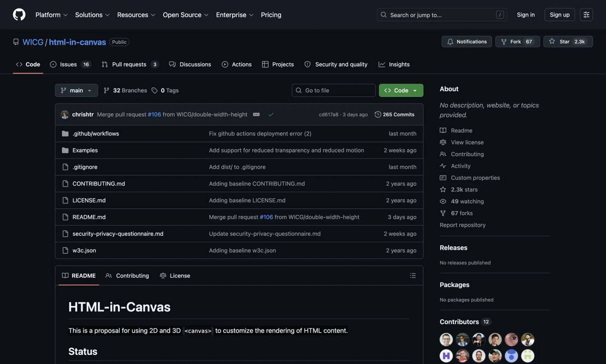Open the 0 Tags link
Viewport: 606px width, 364px height.
coord(165,90)
